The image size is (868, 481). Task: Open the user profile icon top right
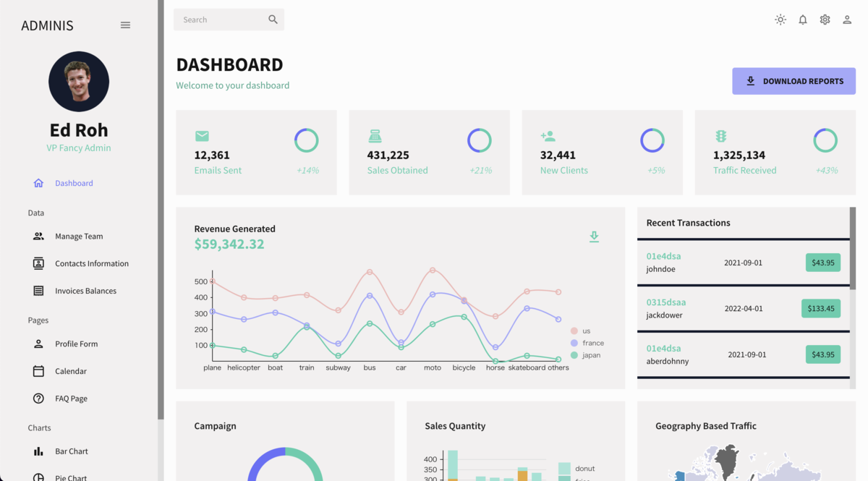tap(847, 20)
